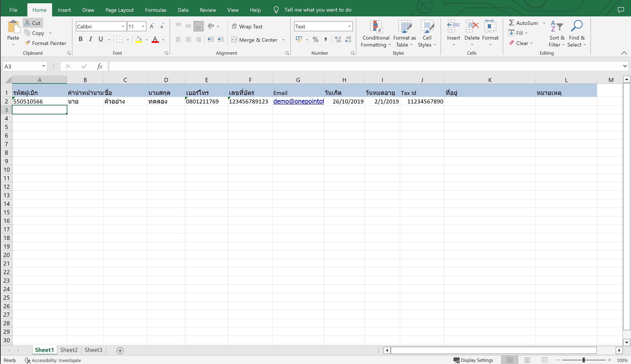Screen dimensions: 631x364
Task: Toggle Underline formatting
Action: [x=101, y=39]
